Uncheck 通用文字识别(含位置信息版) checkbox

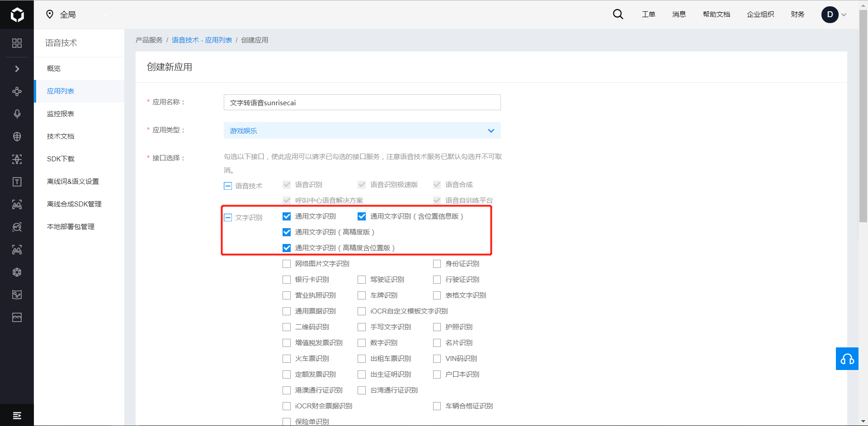362,216
